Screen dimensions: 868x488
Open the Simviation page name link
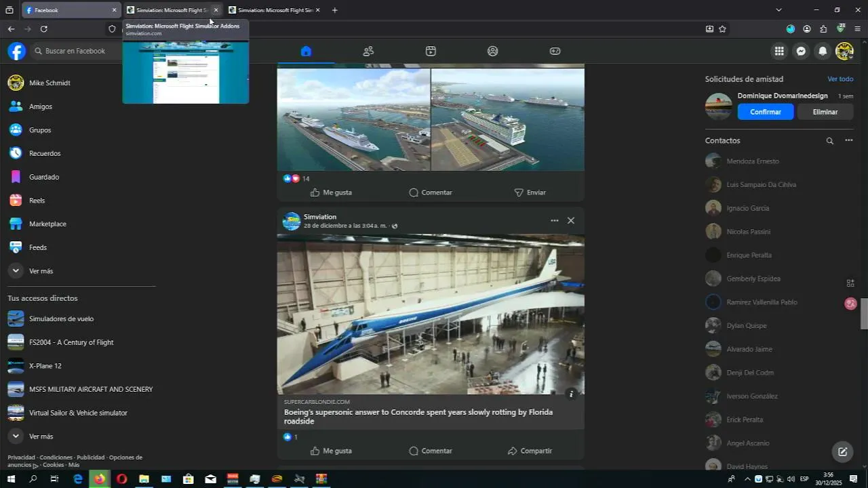click(x=320, y=217)
